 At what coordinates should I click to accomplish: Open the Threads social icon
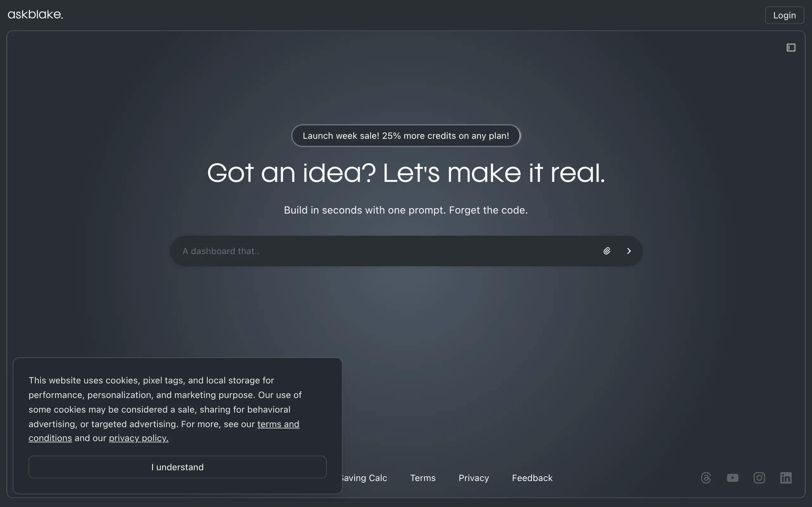(x=706, y=478)
